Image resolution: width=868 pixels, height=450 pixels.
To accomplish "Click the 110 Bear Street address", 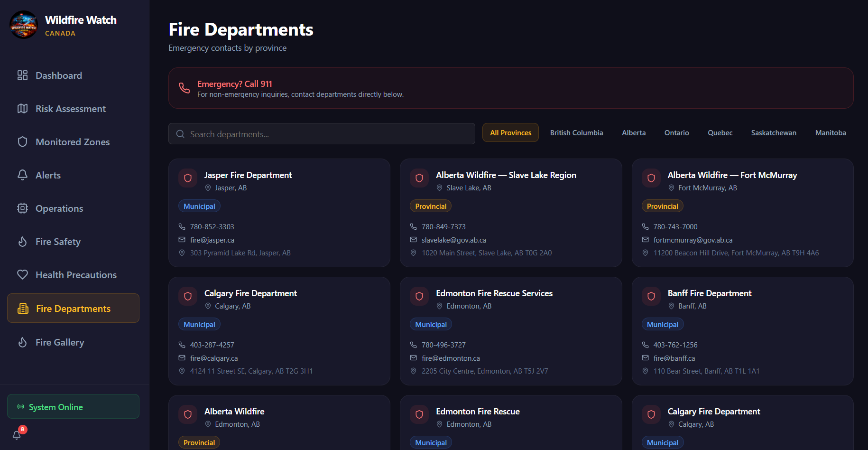I will pos(706,371).
